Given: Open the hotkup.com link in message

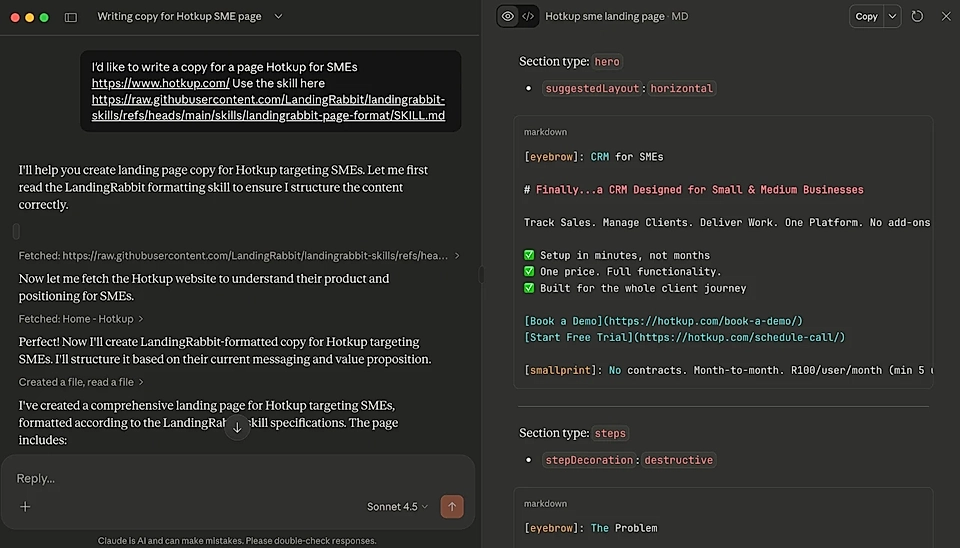Looking at the screenshot, I should [x=160, y=83].
